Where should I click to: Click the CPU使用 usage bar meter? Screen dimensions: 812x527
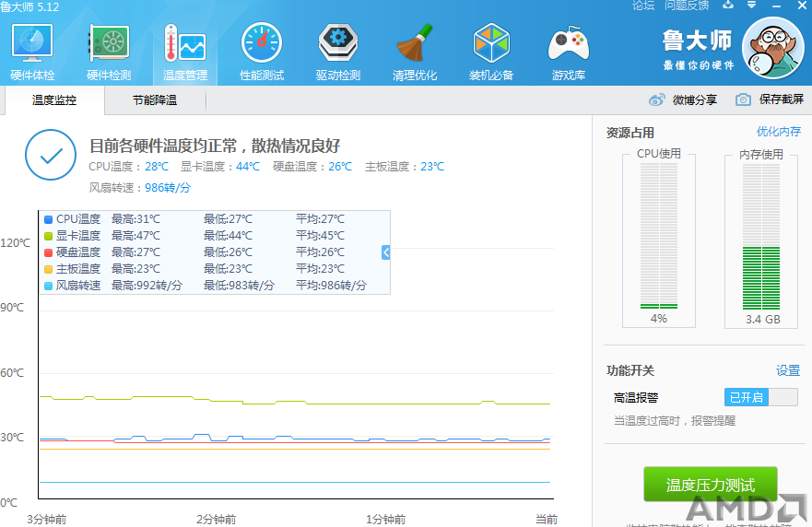point(659,236)
